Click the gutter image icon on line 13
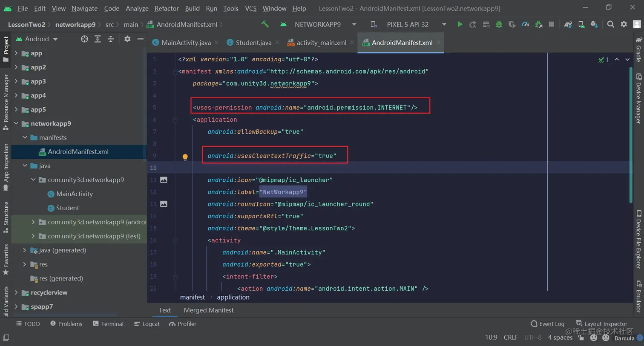Screen dimensions: 644x346 164,204
